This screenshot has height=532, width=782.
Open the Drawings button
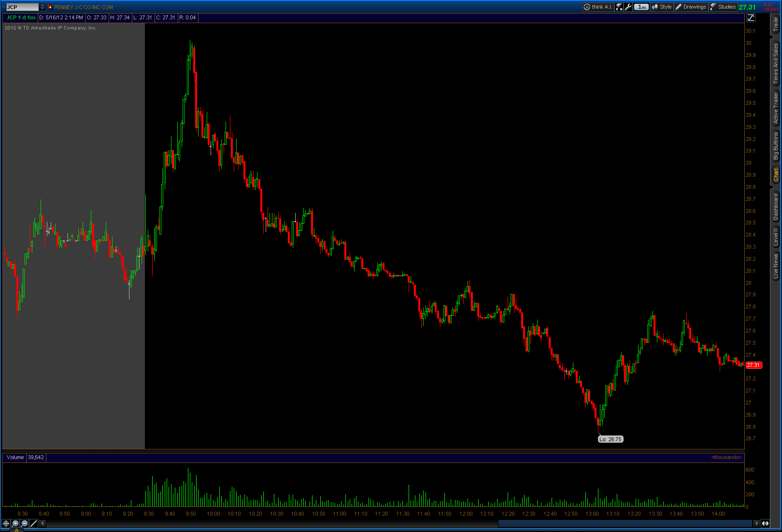coord(691,7)
